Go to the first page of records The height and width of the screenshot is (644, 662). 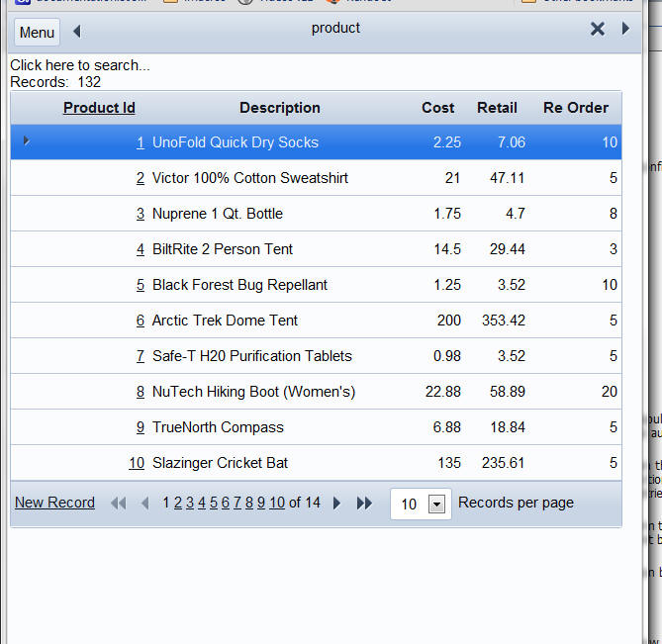tap(118, 504)
